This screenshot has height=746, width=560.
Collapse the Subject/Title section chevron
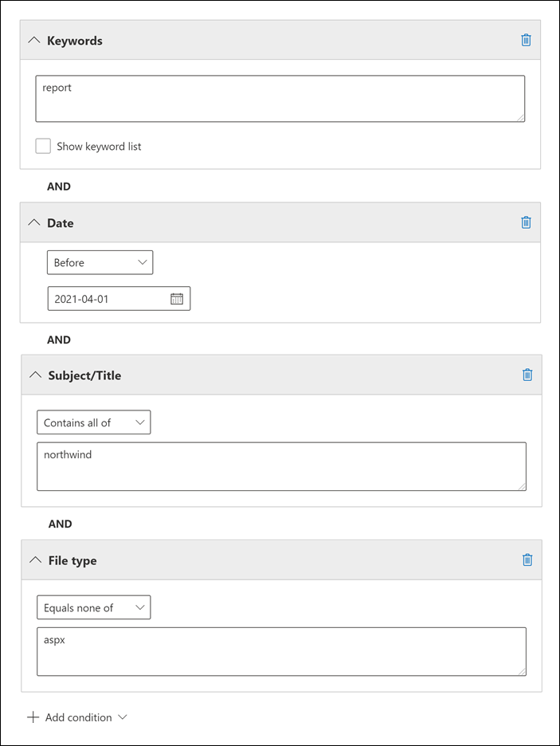point(34,375)
